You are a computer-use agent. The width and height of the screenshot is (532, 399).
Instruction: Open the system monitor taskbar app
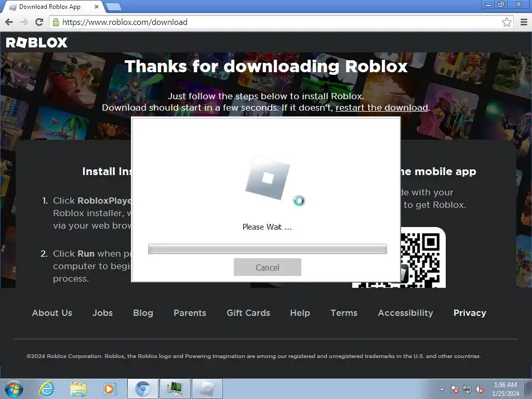(x=175, y=389)
